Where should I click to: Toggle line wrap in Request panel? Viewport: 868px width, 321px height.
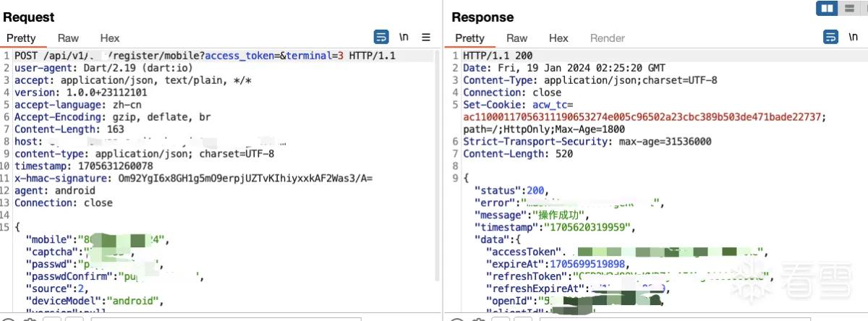[380, 37]
